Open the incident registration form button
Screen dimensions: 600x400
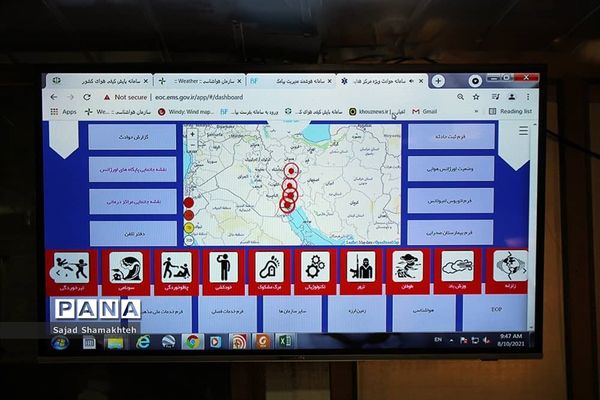point(451,136)
